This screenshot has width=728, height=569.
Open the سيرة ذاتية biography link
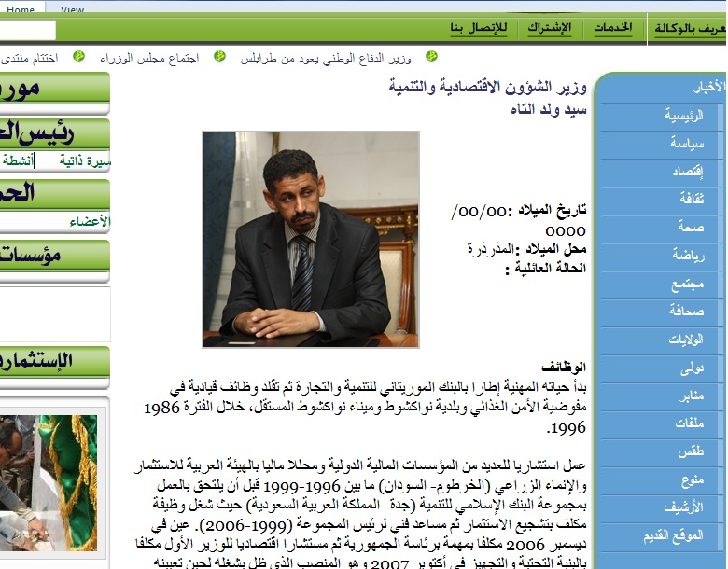pyautogui.click(x=86, y=160)
